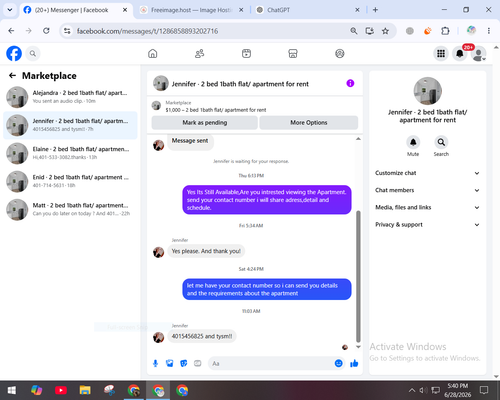Open the taskbar volume icon

tap(423, 390)
